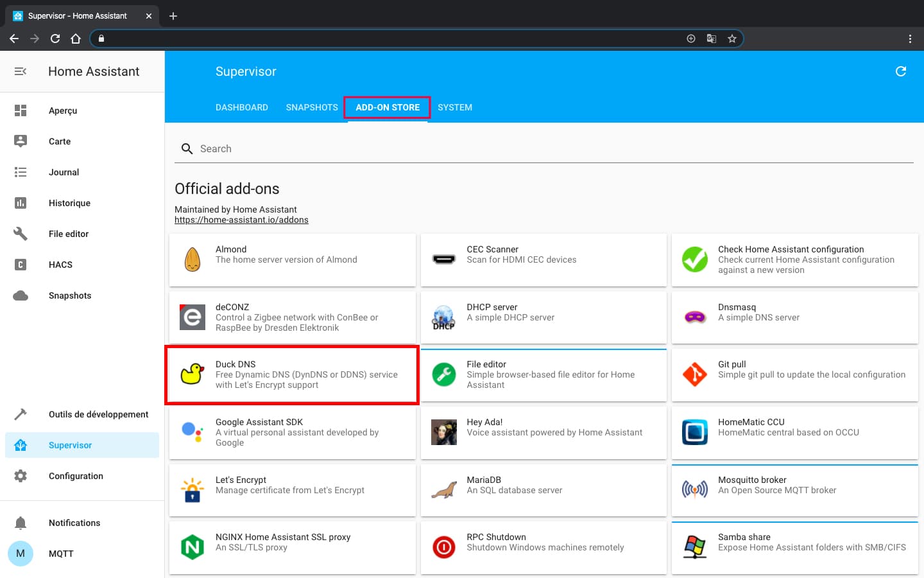Reload the browser page

point(55,39)
